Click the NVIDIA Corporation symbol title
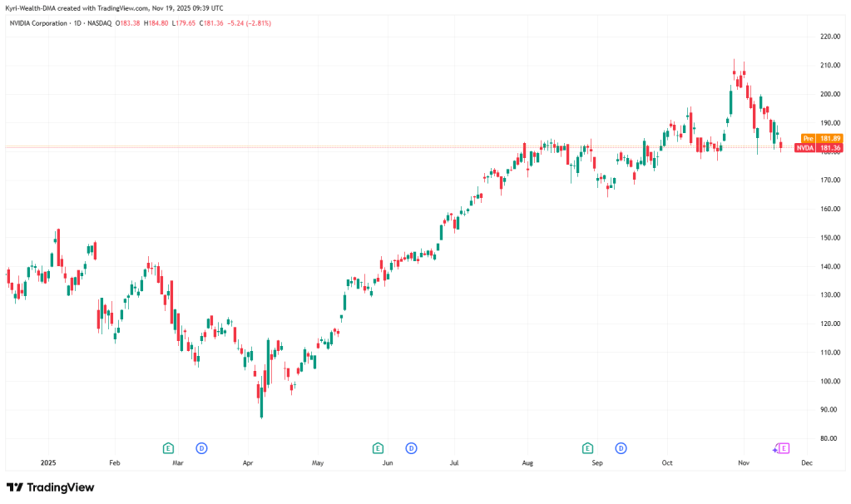 (39, 22)
